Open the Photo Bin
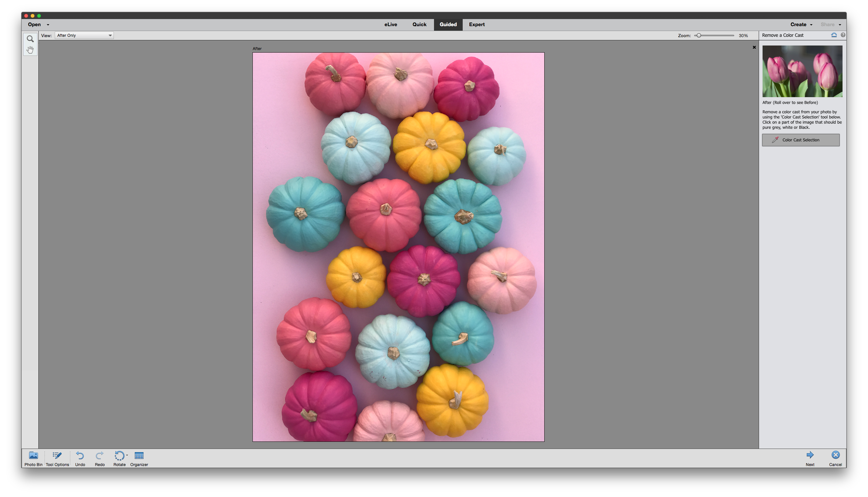Viewport: 868px width, 497px height. (x=34, y=459)
